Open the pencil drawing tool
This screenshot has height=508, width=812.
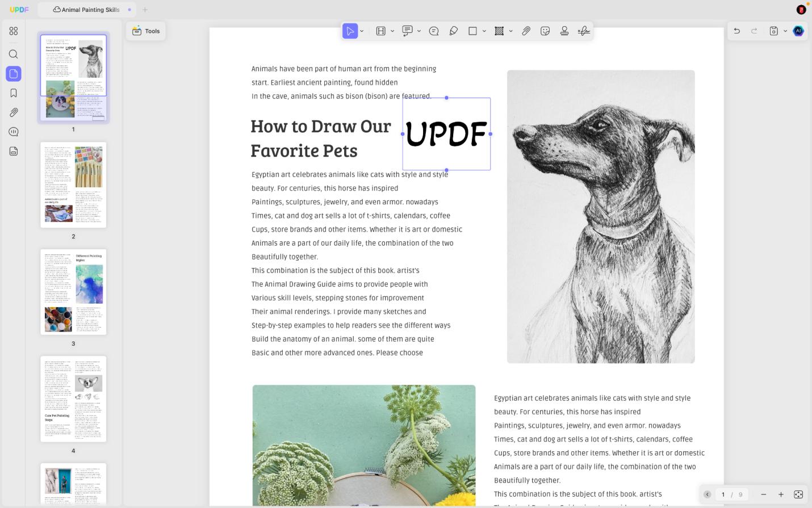click(454, 31)
